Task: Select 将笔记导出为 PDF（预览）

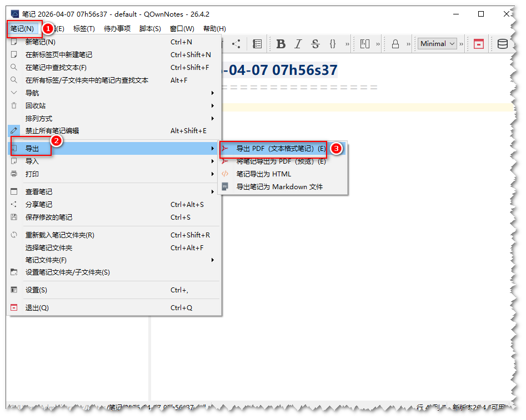Action: click(283, 161)
